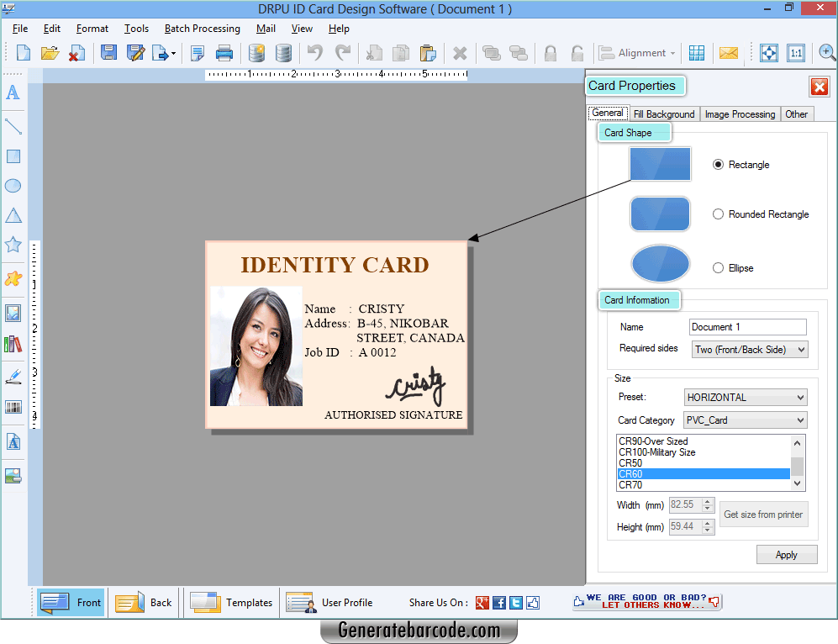Image resolution: width=838 pixels, height=644 pixels.
Task: Select the Star shape drawing tool
Action: point(13,245)
